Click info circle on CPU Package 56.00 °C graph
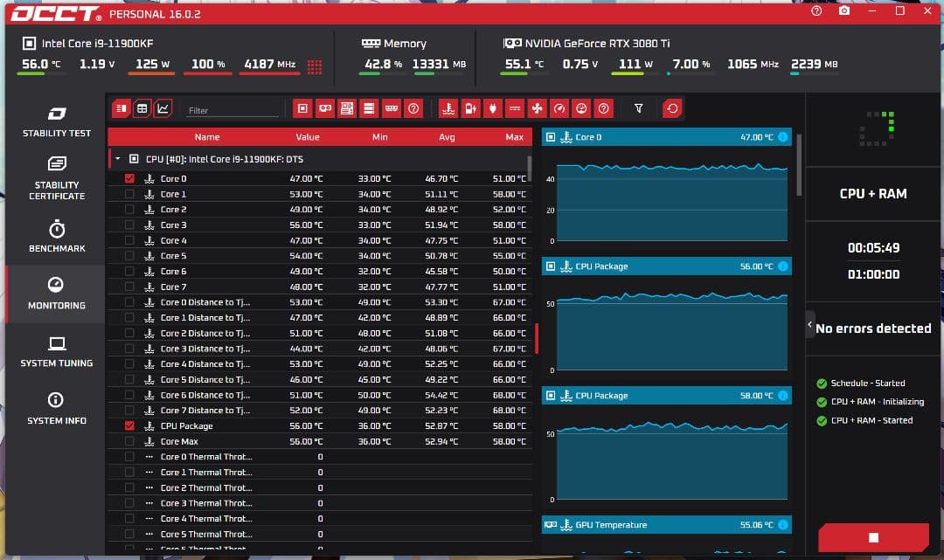 pyautogui.click(x=782, y=266)
